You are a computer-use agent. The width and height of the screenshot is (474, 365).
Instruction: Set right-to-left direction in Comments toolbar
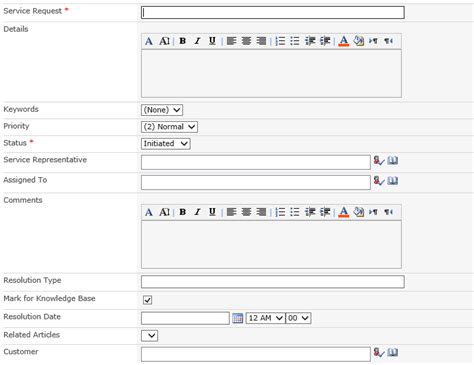click(x=388, y=212)
